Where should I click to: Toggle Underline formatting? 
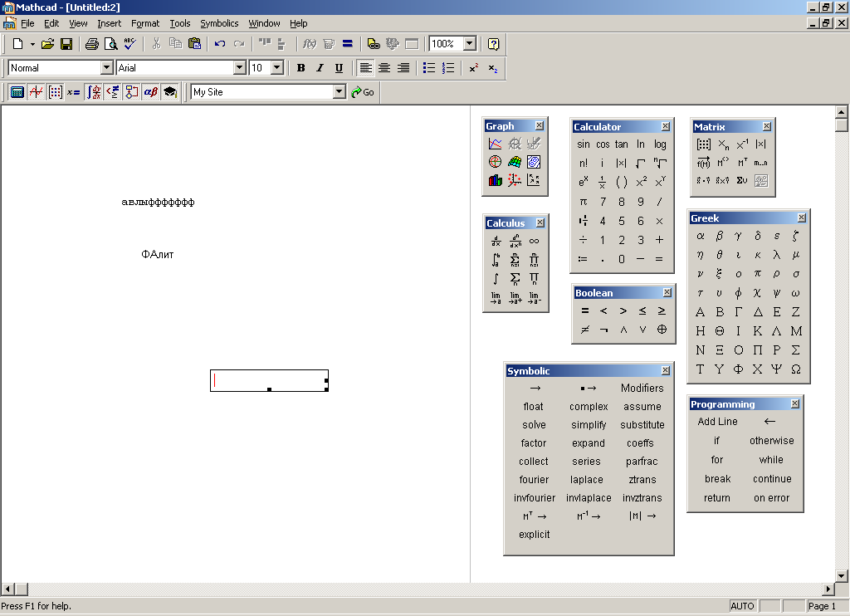tap(339, 68)
